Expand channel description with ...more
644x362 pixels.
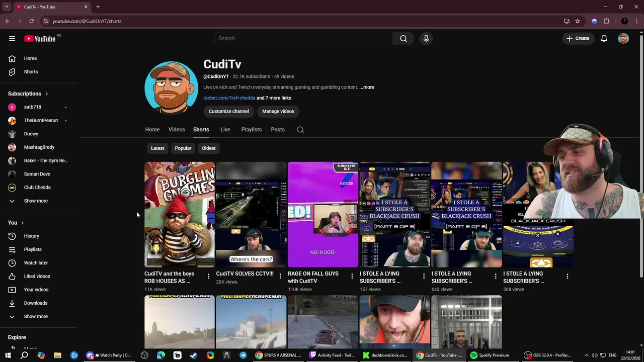(x=367, y=87)
